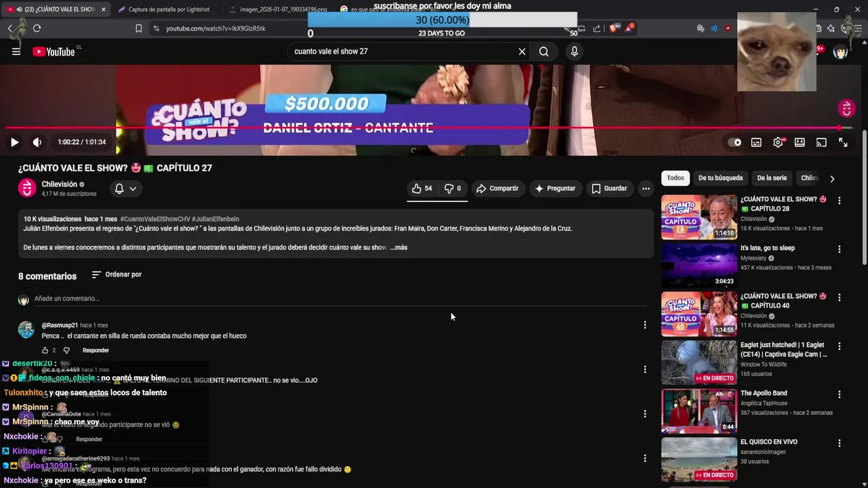Reload the page in the browser
Image resolution: width=868 pixels, height=488 pixels.
tap(37, 28)
